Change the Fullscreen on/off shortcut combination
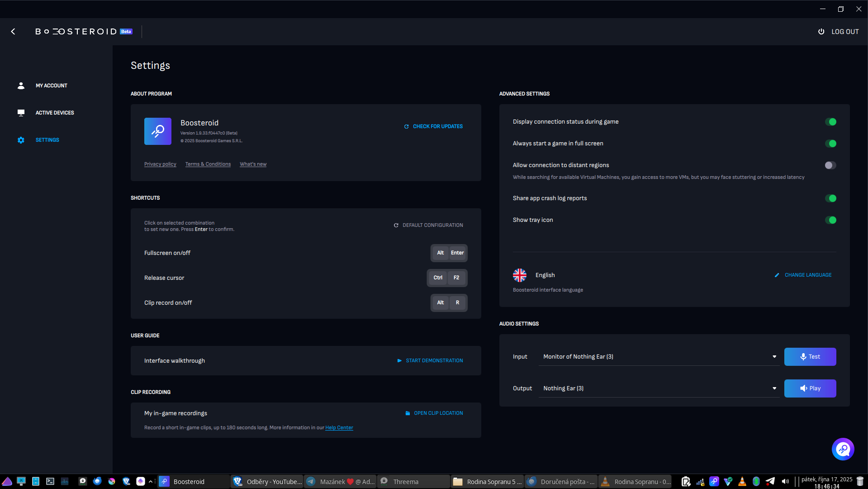The height and width of the screenshot is (489, 868). [449, 253]
